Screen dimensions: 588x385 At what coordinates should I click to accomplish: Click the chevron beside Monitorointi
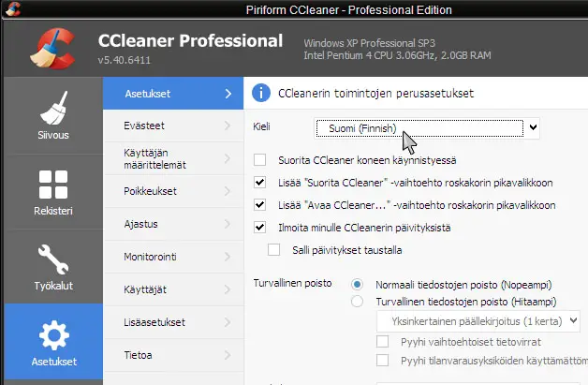coord(228,257)
